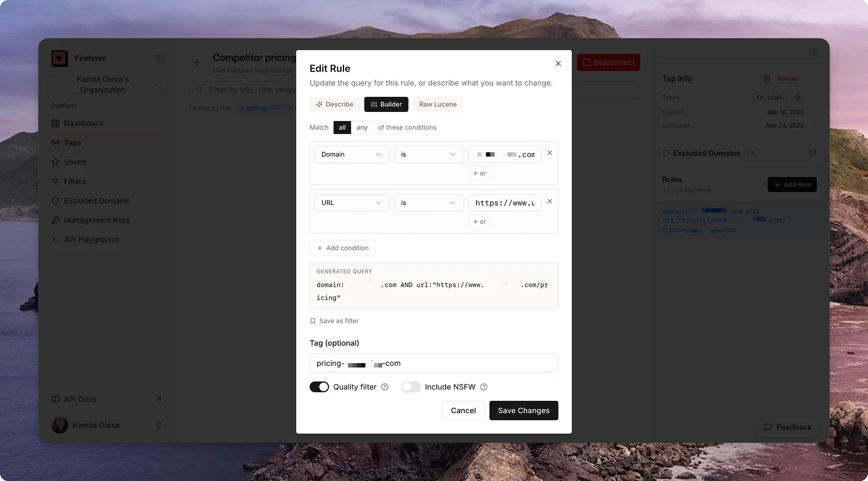This screenshot has width=868, height=481.
Task: Open the Feedback button
Action: pos(788,427)
